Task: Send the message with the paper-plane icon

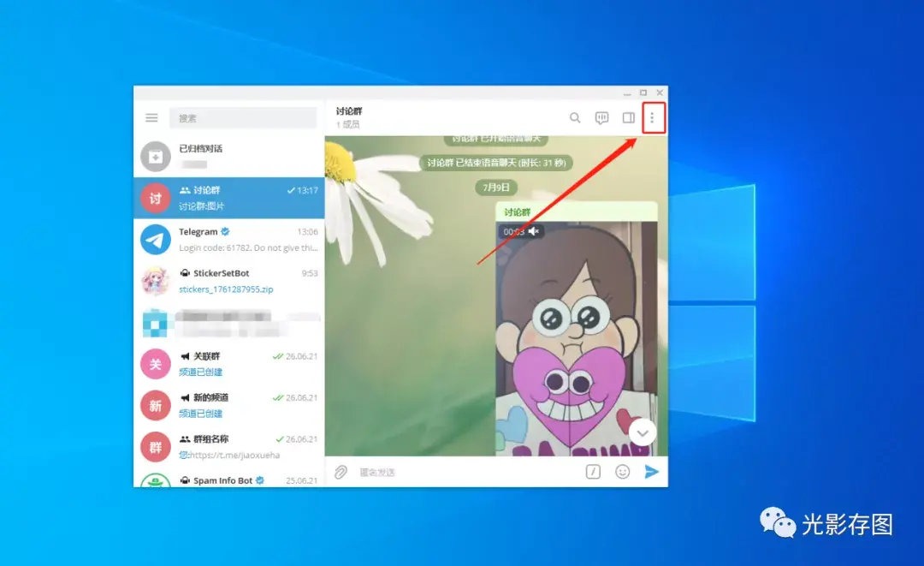Action: 651,473
